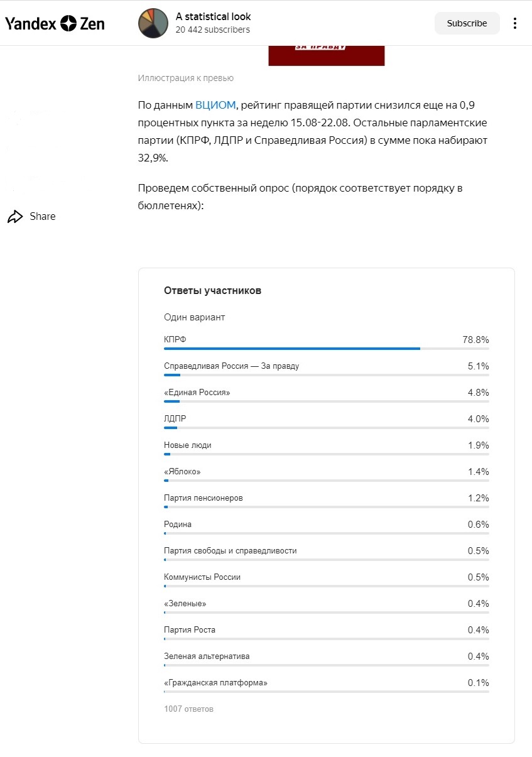
Task: Select the ЛДПР poll option
Action: click(326, 422)
